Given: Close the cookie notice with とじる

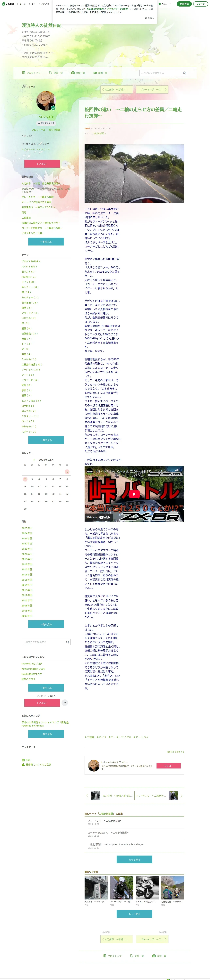Looking at the screenshot, I should pos(149,18).
